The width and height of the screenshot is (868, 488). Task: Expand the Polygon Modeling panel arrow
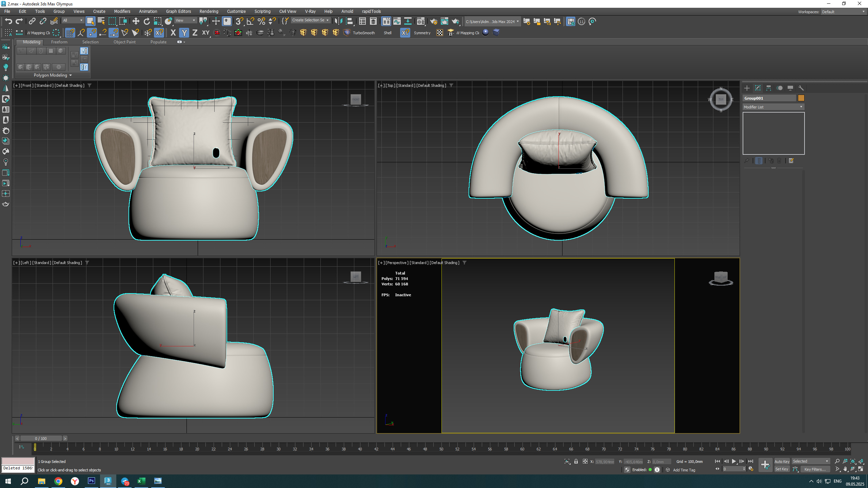point(71,75)
